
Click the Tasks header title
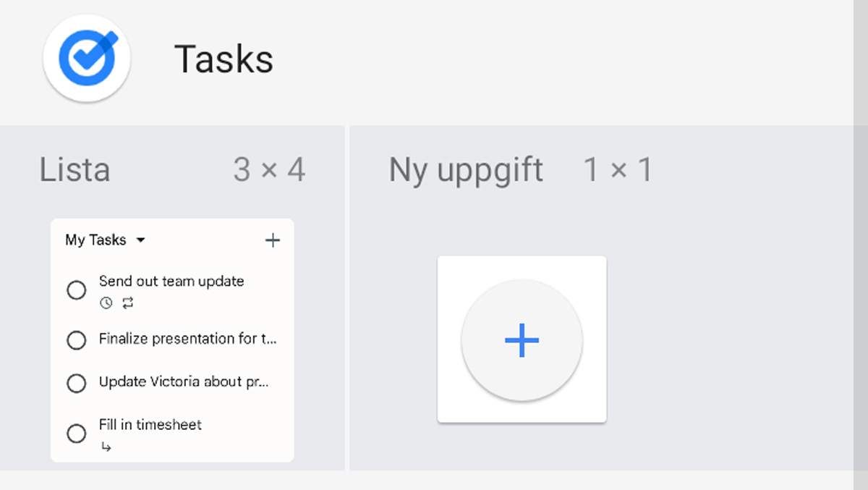coord(223,59)
